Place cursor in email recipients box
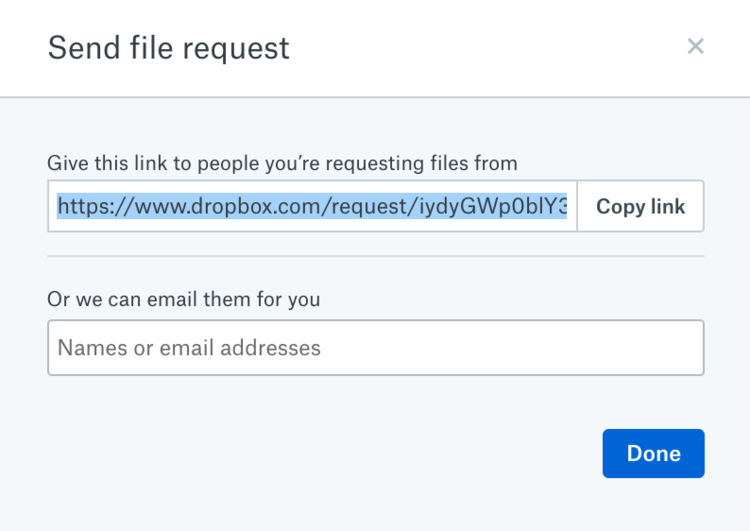This screenshot has width=750, height=531. pos(375,347)
